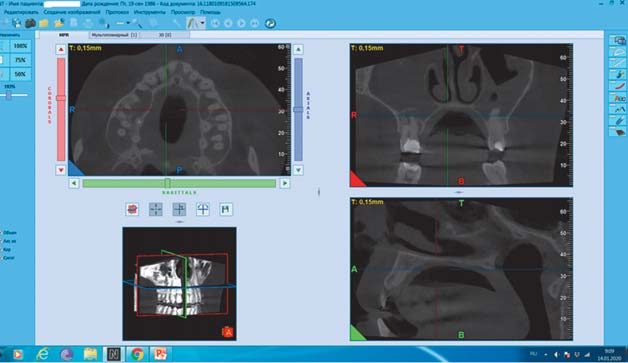
Task: Set zoom to 100% button
Action: point(20,46)
